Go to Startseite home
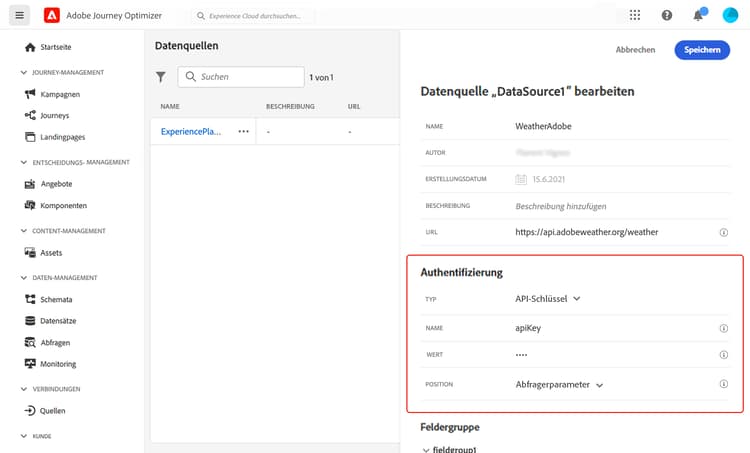The height and width of the screenshot is (453, 750). click(48, 47)
